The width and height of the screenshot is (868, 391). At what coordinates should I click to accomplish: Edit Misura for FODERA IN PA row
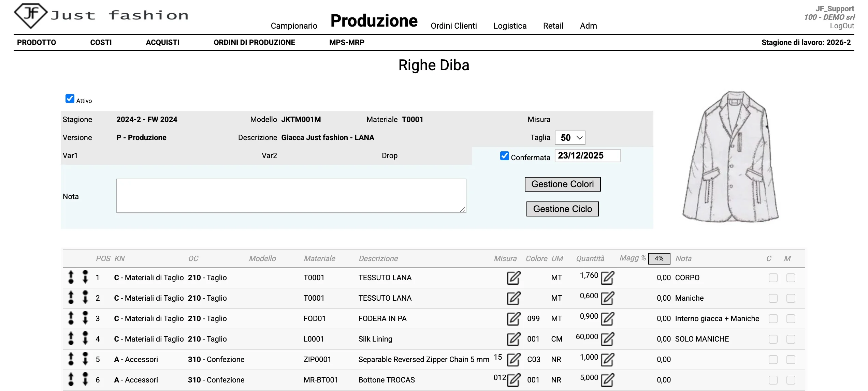click(513, 319)
